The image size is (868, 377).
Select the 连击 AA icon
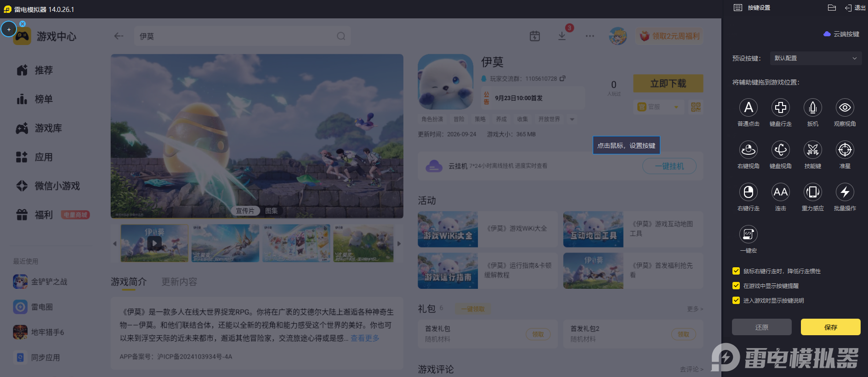tap(781, 192)
